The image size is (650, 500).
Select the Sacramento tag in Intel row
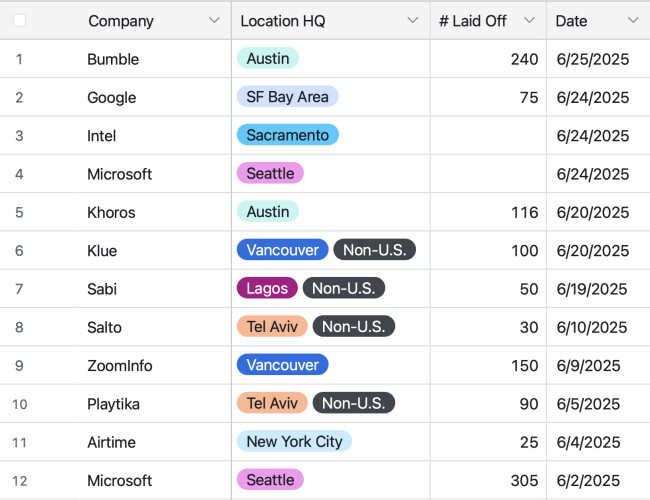point(288,135)
